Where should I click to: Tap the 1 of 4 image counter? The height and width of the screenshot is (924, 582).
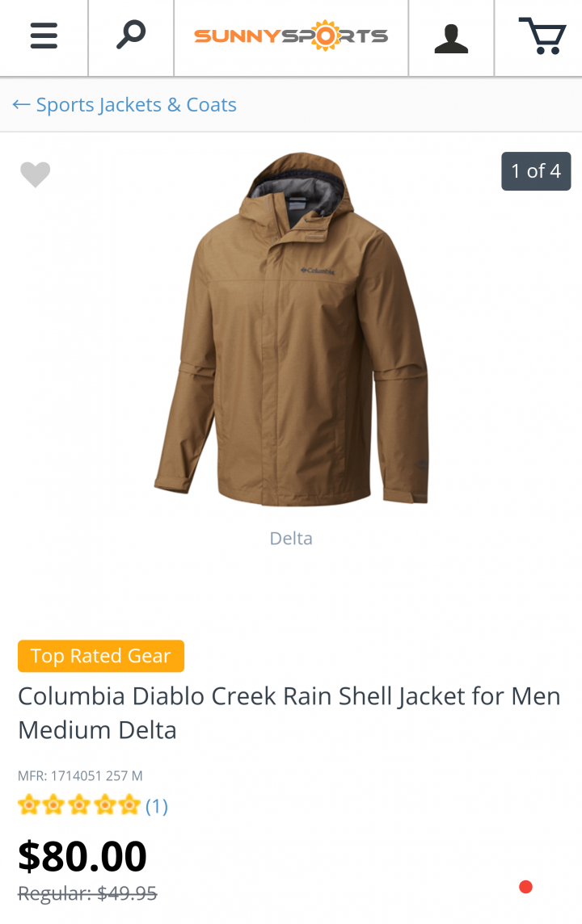536,171
